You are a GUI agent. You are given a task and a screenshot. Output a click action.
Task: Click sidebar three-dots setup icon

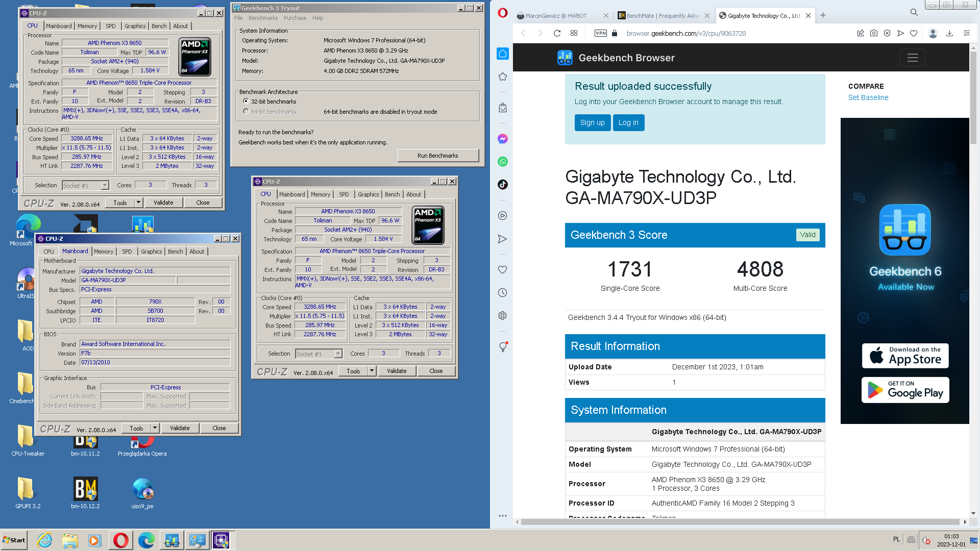503,516
